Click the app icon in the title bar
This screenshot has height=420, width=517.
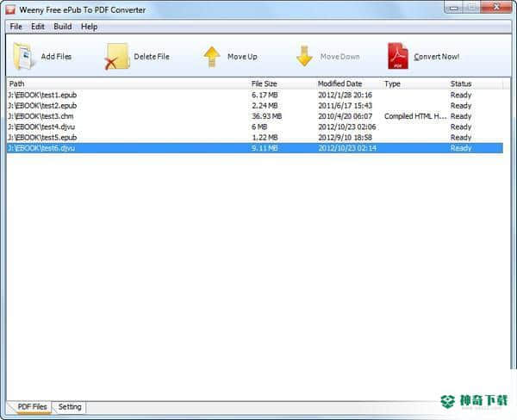point(10,9)
